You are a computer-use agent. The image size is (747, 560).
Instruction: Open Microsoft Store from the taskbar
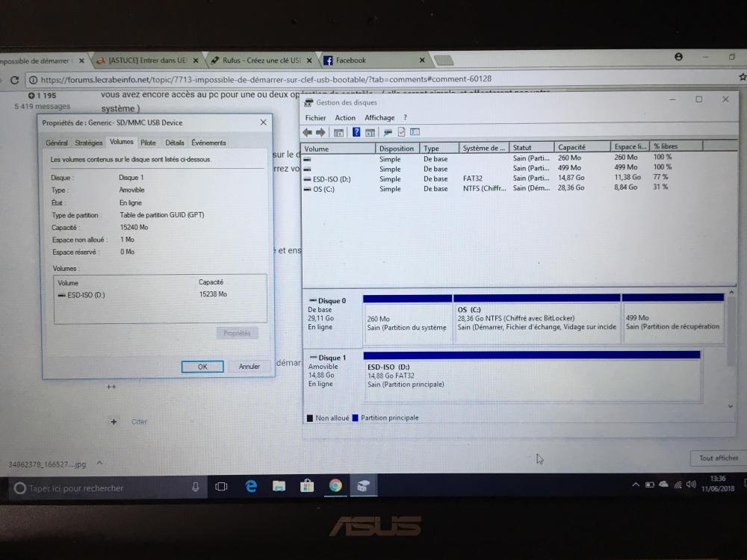coord(307,486)
